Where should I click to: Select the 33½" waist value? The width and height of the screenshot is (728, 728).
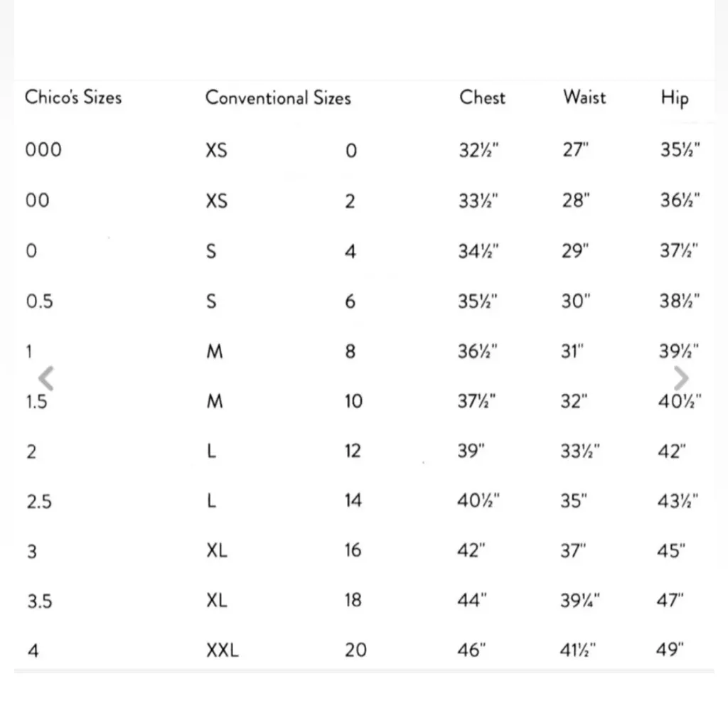pyautogui.click(x=580, y=451)
